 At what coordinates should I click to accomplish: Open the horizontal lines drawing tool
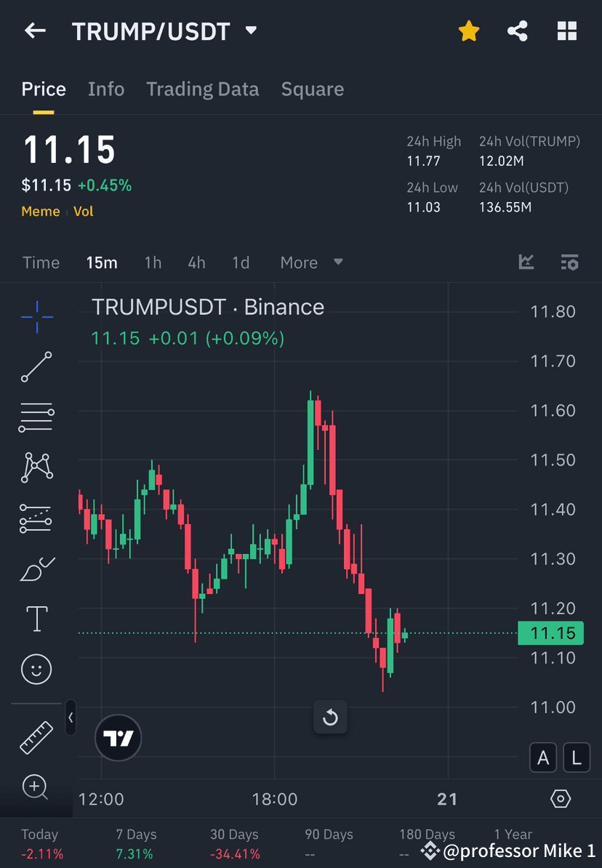click(36, 417)
